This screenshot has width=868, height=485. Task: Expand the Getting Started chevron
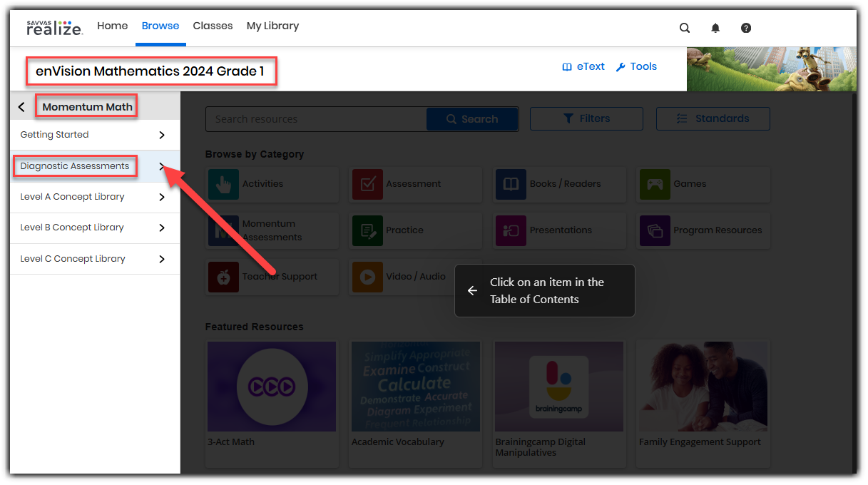162,135
